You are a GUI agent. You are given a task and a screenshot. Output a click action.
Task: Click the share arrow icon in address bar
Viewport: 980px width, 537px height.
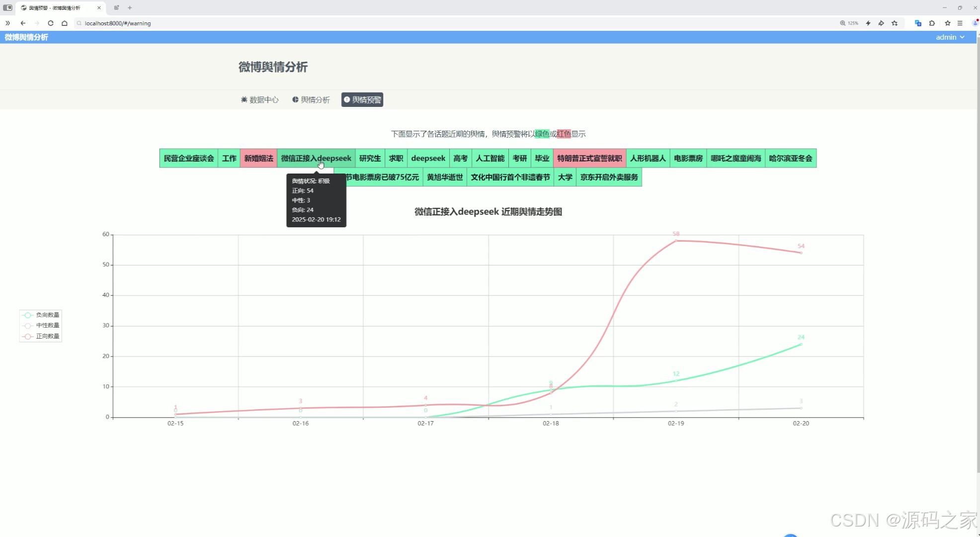pyautogui.click(x=881, y=23)
